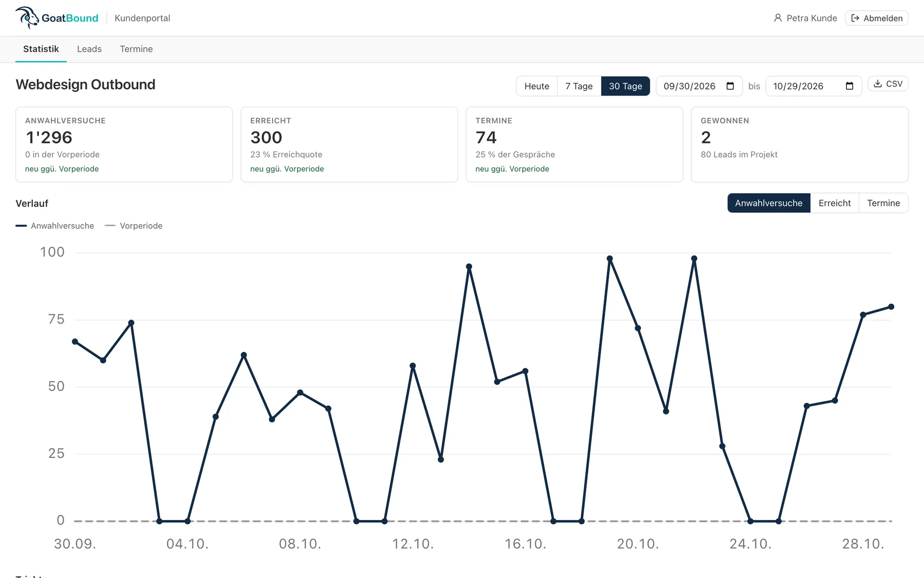Click the Erreicht value 300

pos(266,137)
